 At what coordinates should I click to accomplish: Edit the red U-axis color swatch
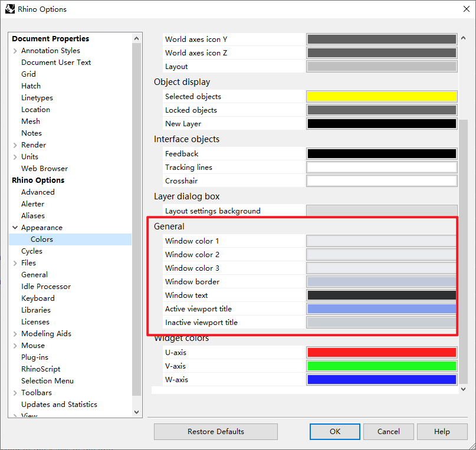pos(381,352)
